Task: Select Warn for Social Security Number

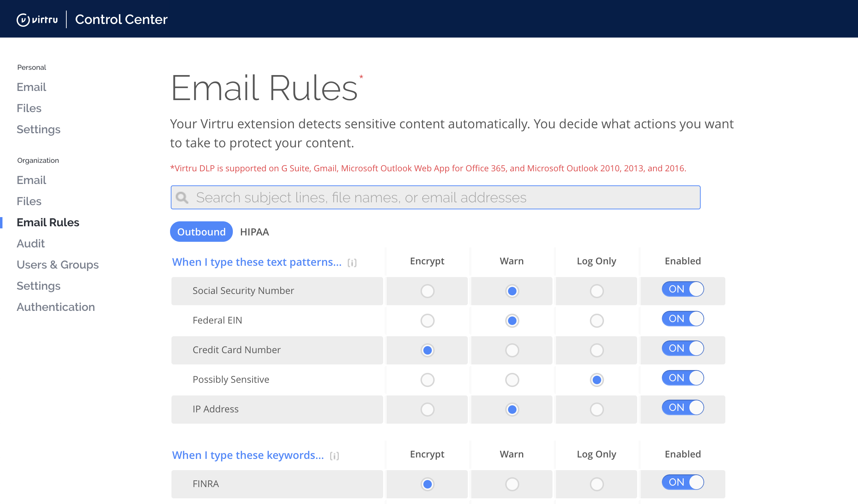Action: point(512,291)
